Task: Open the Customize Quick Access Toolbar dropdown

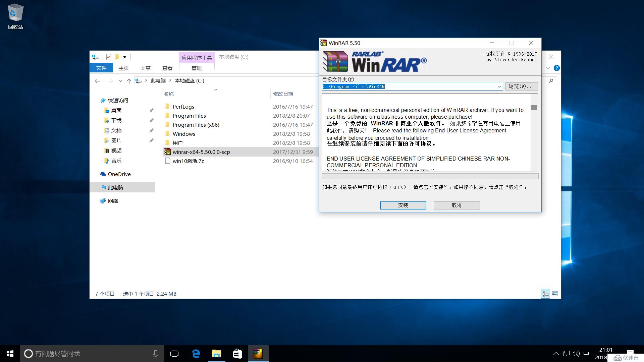Action: click(x=124, y=57)
